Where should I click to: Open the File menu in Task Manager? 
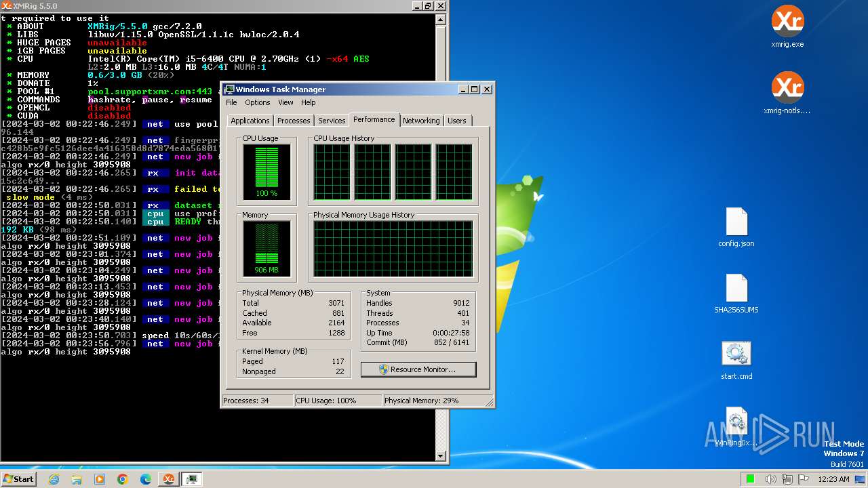coord(231,102)
